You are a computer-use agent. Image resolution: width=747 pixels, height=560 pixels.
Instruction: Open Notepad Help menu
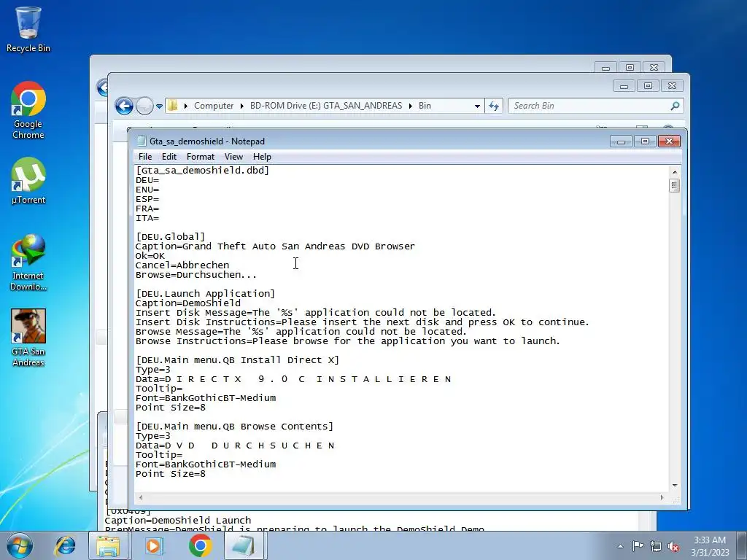pos(262,157)
